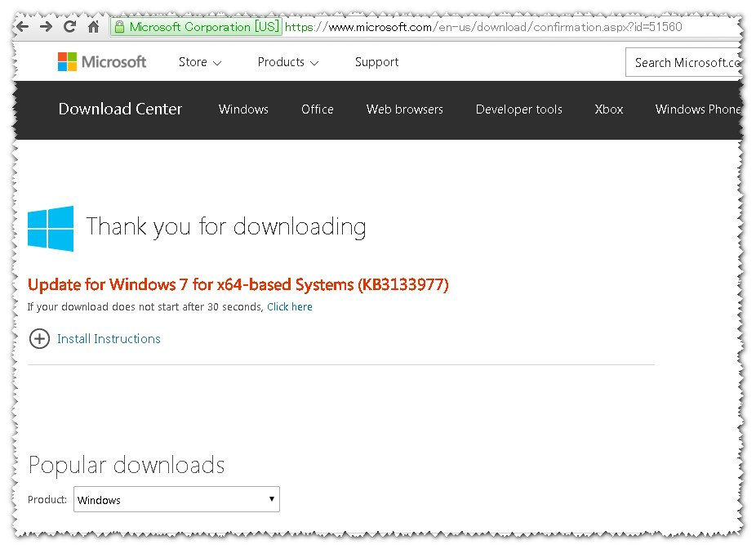The image size is (756, 549).
Task: Open the Products dropdown menu
Action: click(288, 62)
